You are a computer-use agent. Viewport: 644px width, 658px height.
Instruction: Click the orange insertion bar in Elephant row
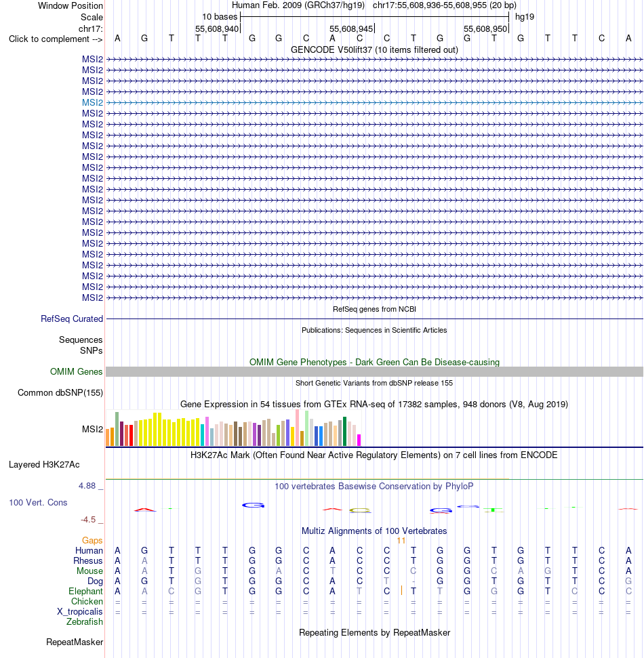(401, 590)
